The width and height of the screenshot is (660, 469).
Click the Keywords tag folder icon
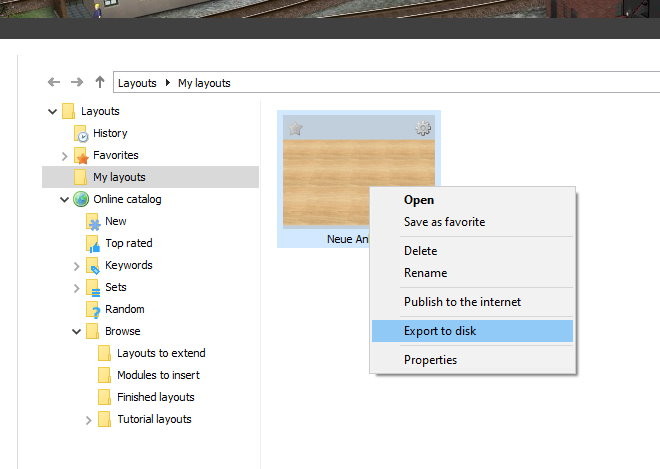coord(93,265)
